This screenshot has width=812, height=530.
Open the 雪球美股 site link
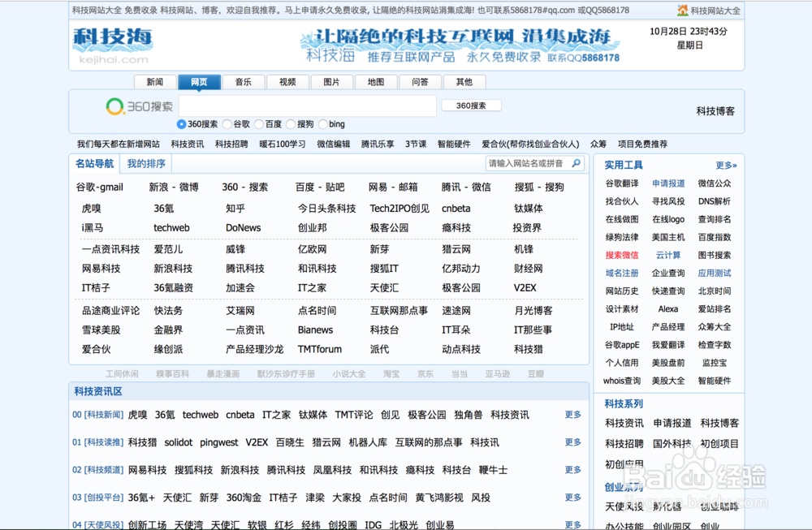coord(101,330)
